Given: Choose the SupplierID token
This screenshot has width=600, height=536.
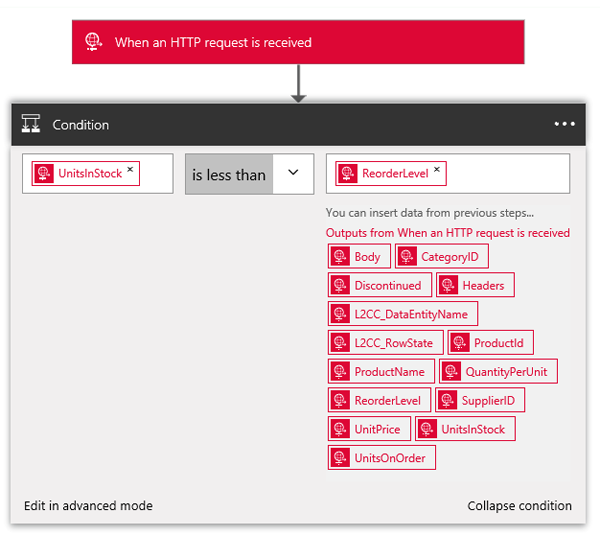Looking at the screenshot, I should coord(480,401).
